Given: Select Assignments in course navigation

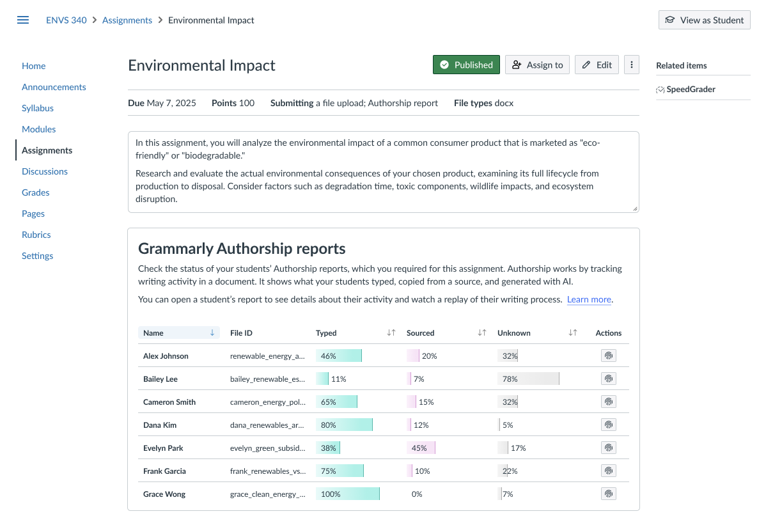Looking at the screenshot, I should pos(47,150).
